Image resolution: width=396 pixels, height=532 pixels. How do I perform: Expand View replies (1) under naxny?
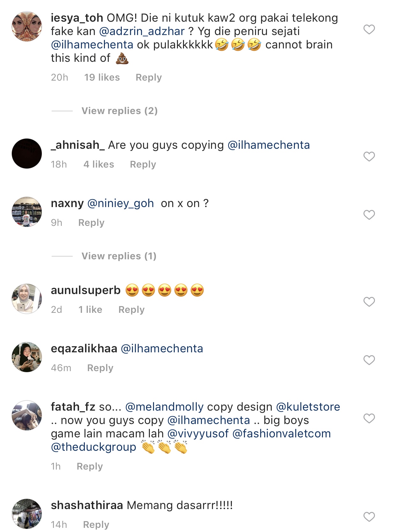[x=119, y=256]
